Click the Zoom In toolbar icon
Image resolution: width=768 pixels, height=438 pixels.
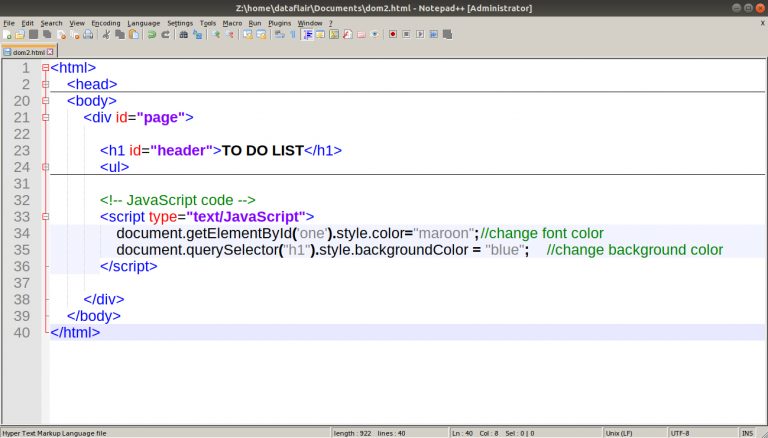pos(216,34)
